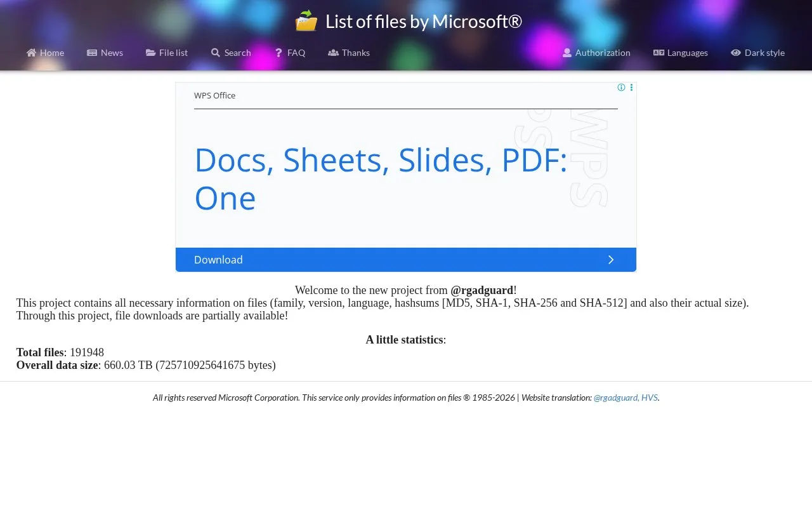
Task: Open the File list page
Action: pyautogui.click(x=167, y=53)
